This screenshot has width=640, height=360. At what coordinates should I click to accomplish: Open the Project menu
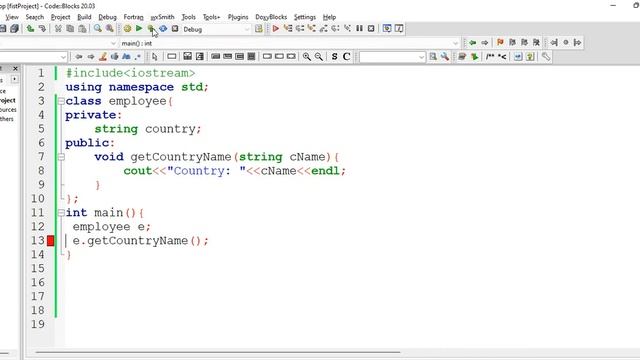point(60,17)
